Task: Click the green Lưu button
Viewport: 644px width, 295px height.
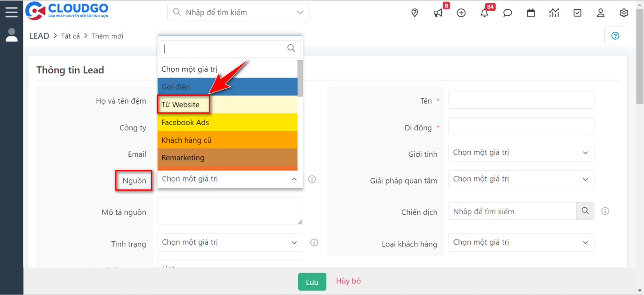Action: [x=312, y=282]
